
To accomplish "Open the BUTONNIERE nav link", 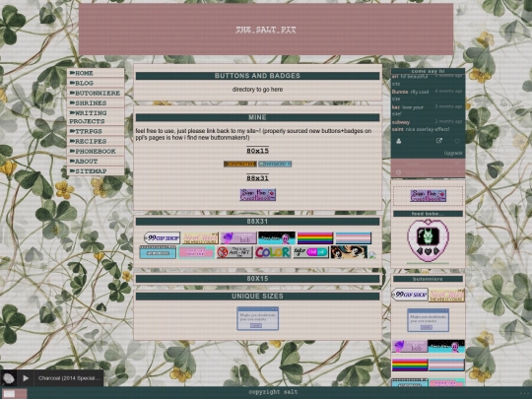I will (x=96, y=93).
